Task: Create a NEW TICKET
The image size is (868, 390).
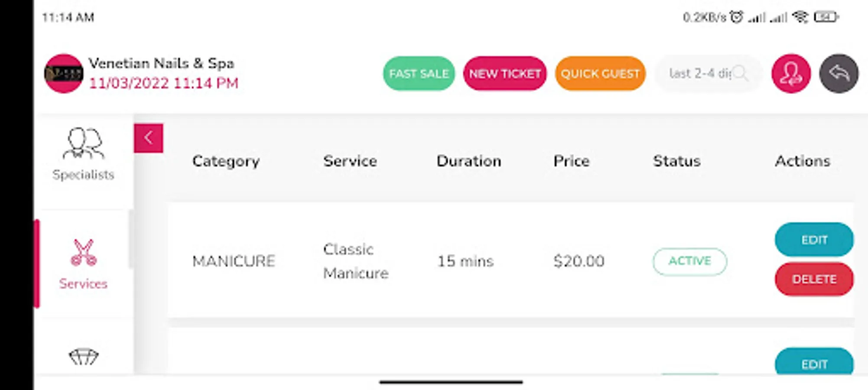Action: pyautogui.click(x=505, y=74)
